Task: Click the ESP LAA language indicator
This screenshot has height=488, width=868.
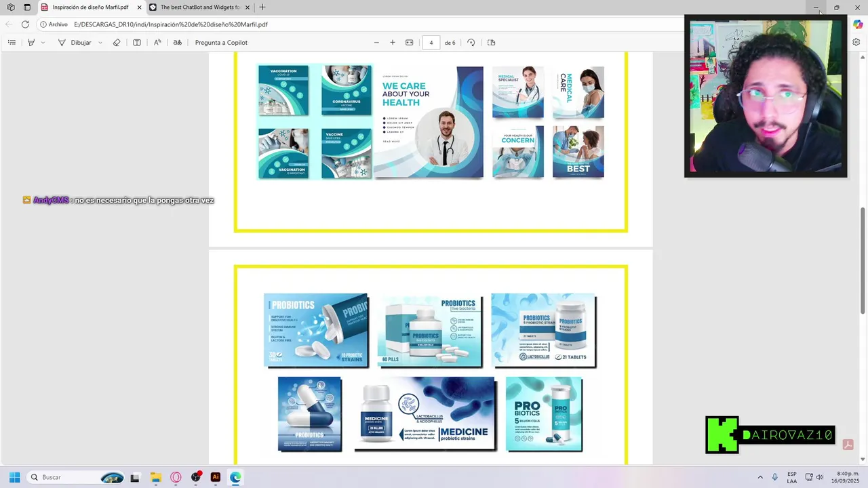Action: (x=792, y=477)
